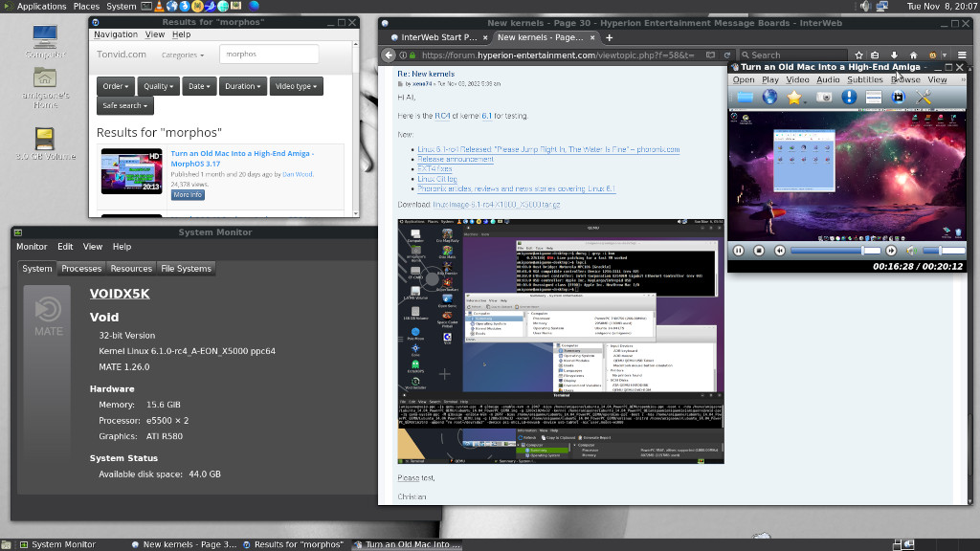Open the Audio menu in media player
Screen dimensions: 980x551
tap(828, 79)
